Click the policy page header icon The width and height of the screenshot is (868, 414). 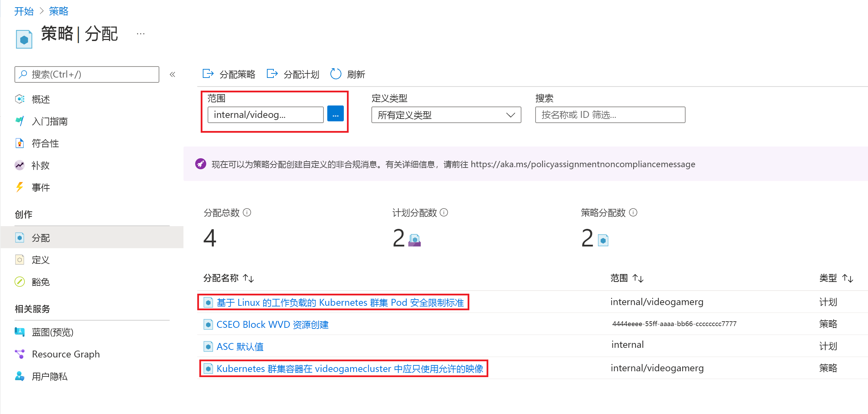coord(24,39)
